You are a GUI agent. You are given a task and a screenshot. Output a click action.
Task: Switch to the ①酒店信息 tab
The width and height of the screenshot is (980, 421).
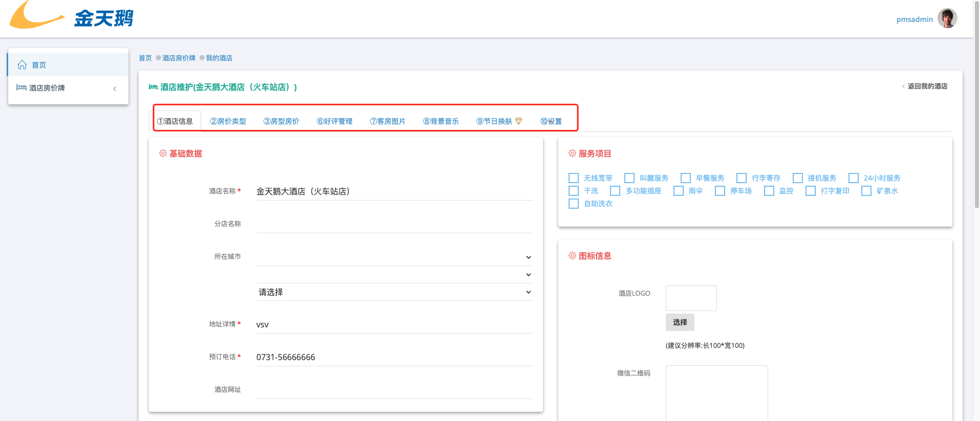pyautogui.click(x=175, y=121)
